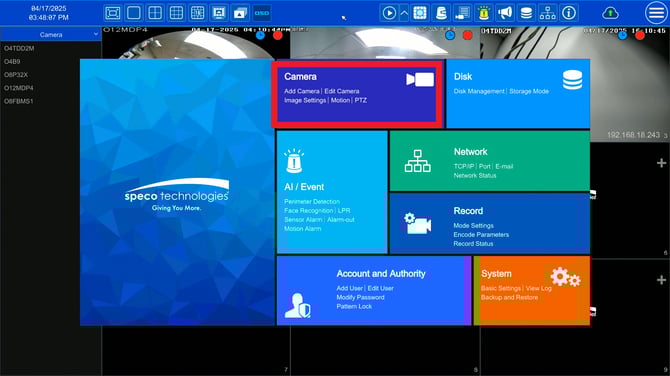Open Network Status link

pos(475,175)
